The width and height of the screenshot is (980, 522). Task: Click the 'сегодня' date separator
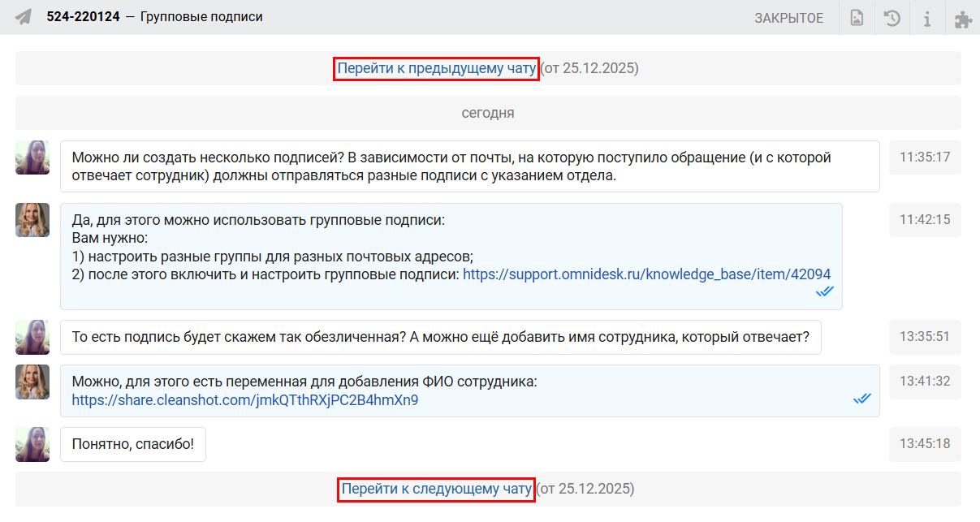[488, 113]
